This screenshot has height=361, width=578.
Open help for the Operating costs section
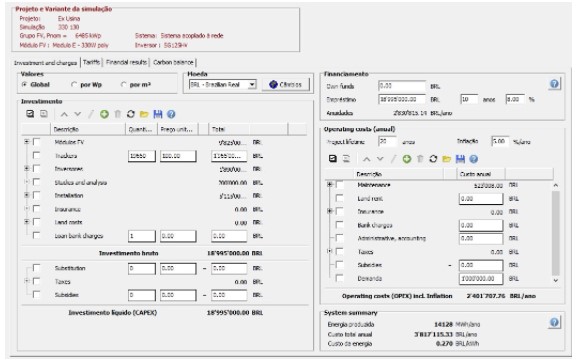click(x=474, y=159)
